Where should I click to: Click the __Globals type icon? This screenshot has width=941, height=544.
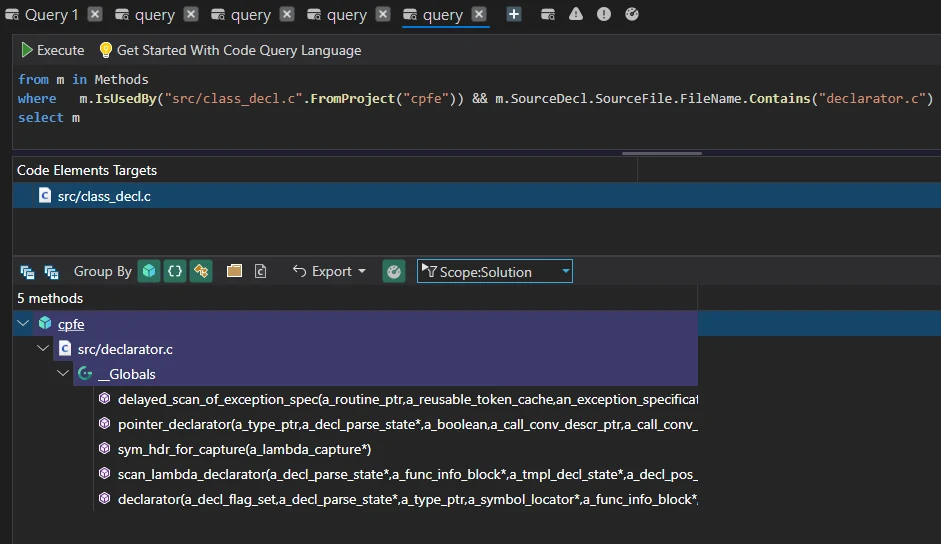(x=85, y=373)
